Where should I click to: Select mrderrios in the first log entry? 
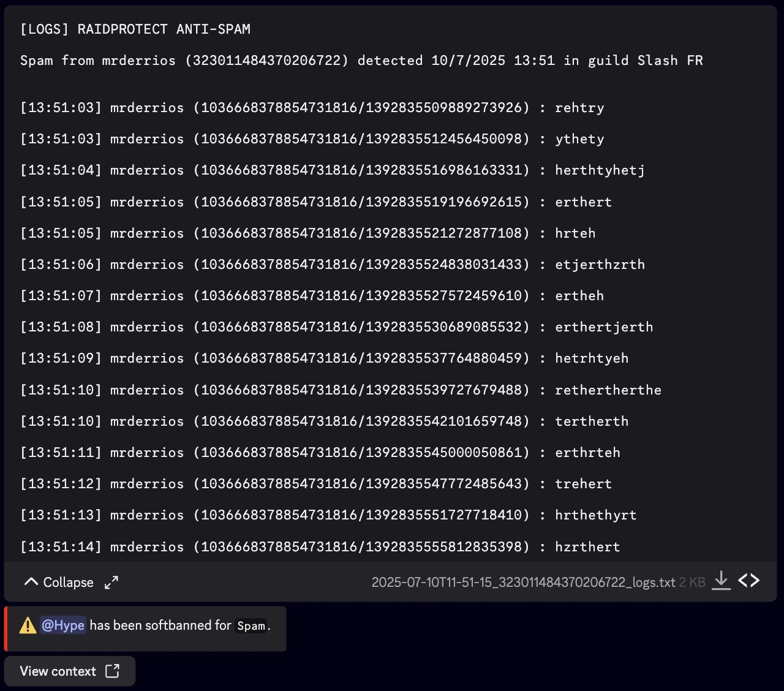146,107
